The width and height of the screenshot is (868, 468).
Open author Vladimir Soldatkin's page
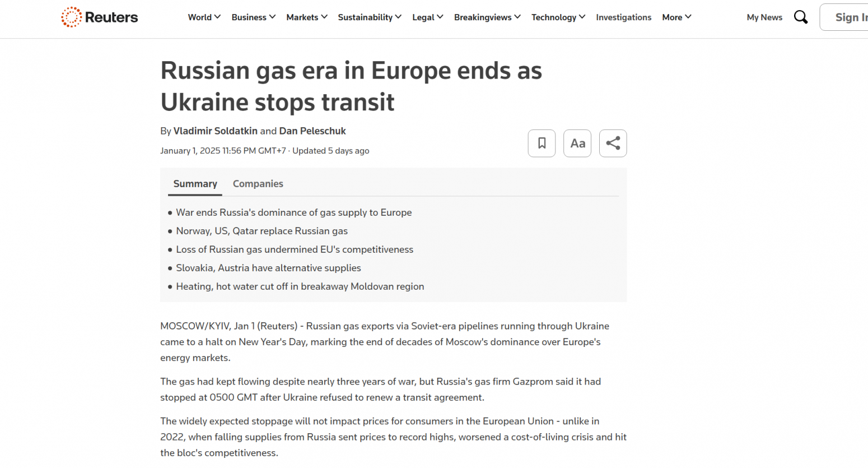pyautogui.click(x=216, y=131)
